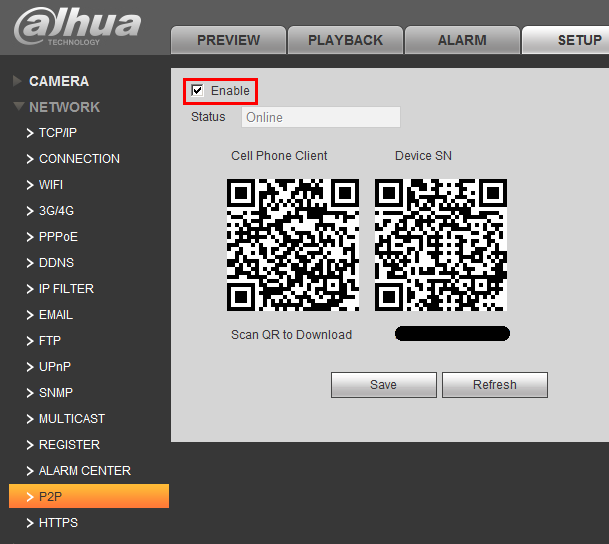Open CONNECTION settings
Screen dimensions: 609x544
[79, 159]
